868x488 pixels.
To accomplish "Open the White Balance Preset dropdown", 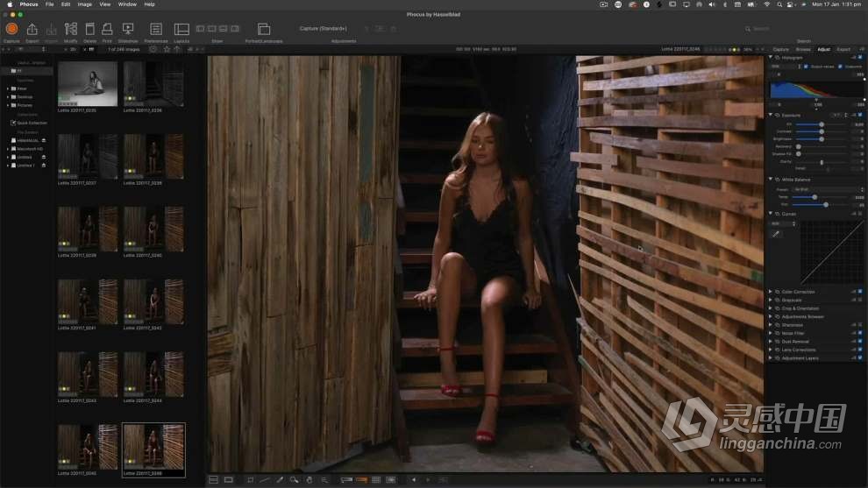I will click(x=829, y=189).
